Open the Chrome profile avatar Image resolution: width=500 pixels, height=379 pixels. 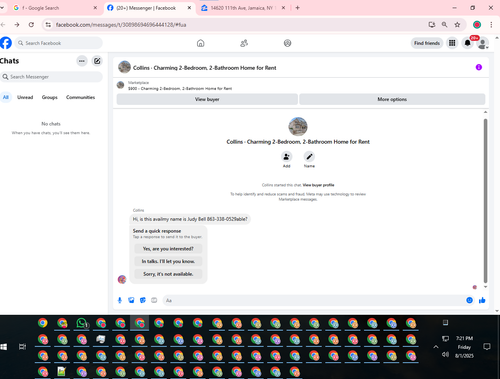477,25
